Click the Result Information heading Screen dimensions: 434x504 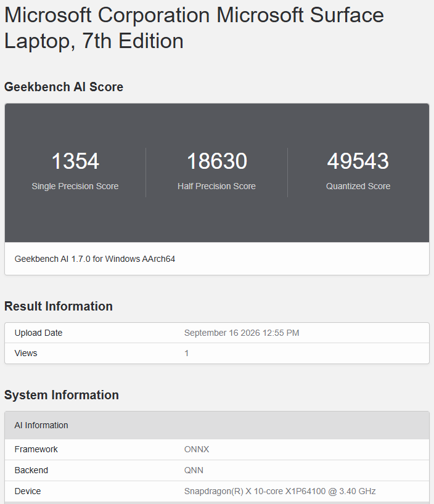coord(59,306)
